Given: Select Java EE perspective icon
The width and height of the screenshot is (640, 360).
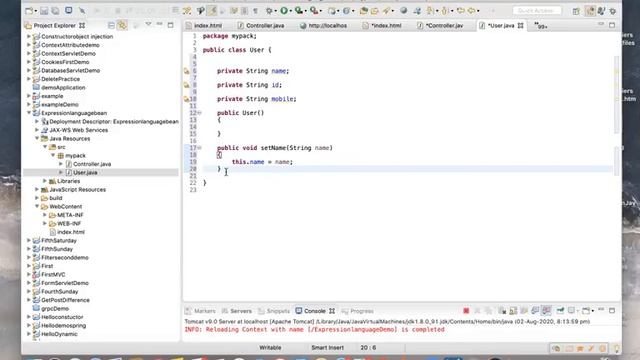Looking at the screenshot, I should [x=590, y=11].
